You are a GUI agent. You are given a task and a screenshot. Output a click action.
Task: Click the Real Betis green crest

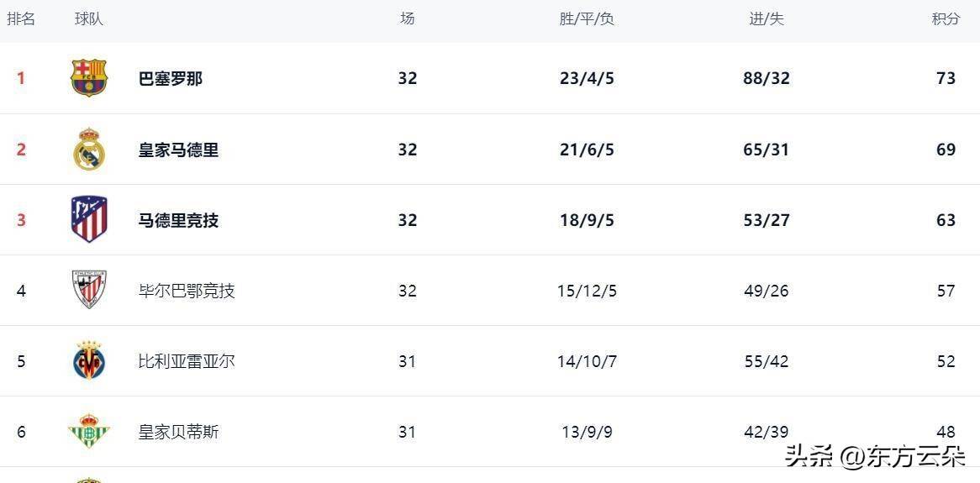coord(89,431)
